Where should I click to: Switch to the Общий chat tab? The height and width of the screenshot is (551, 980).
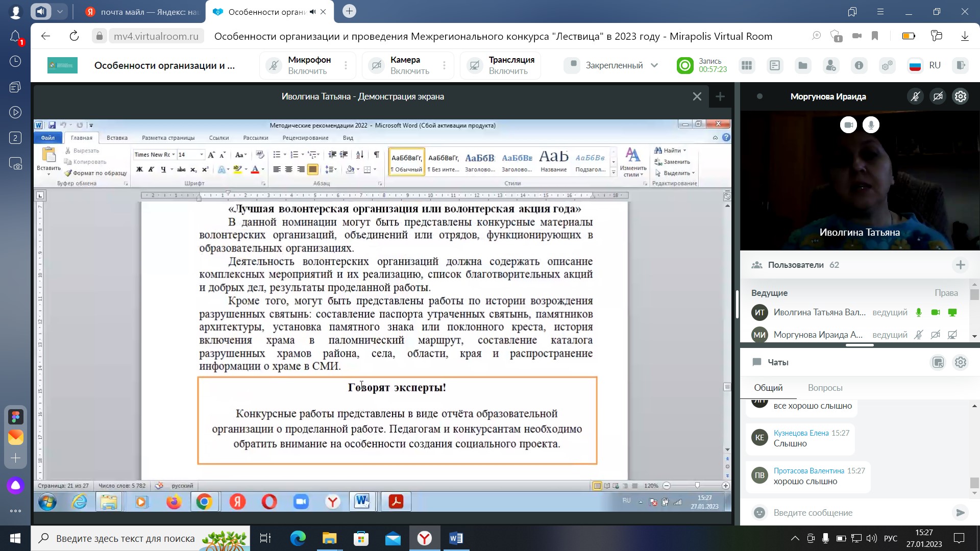click(768, 388)
